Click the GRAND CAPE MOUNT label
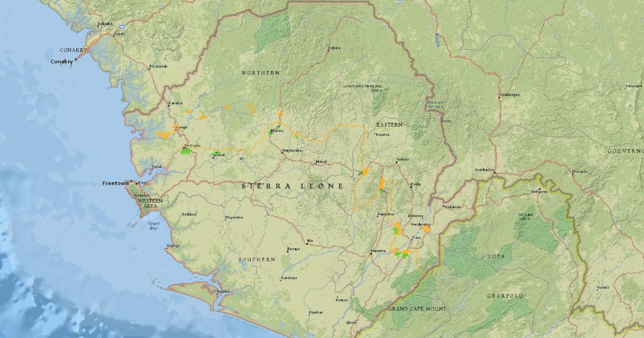The width and height of the screenshot is (644, 338). pyautogui.click(x=417, y=309)
